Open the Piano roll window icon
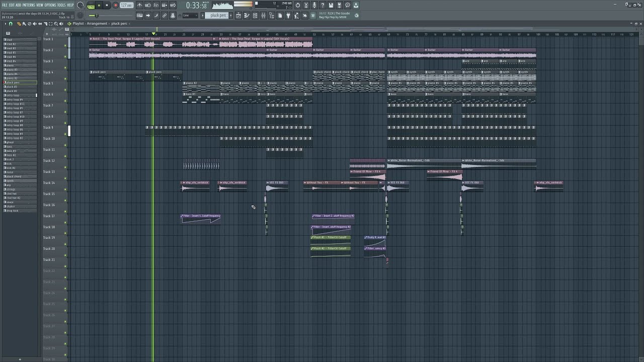Image resolution: width=644 pixels, height=362 pixels. point(247,16)
